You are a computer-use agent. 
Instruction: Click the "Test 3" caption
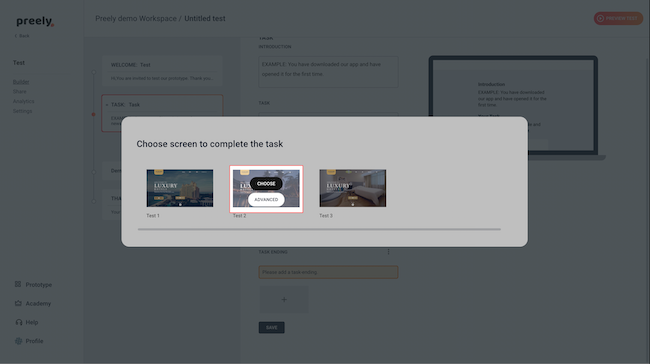(326, 216)
